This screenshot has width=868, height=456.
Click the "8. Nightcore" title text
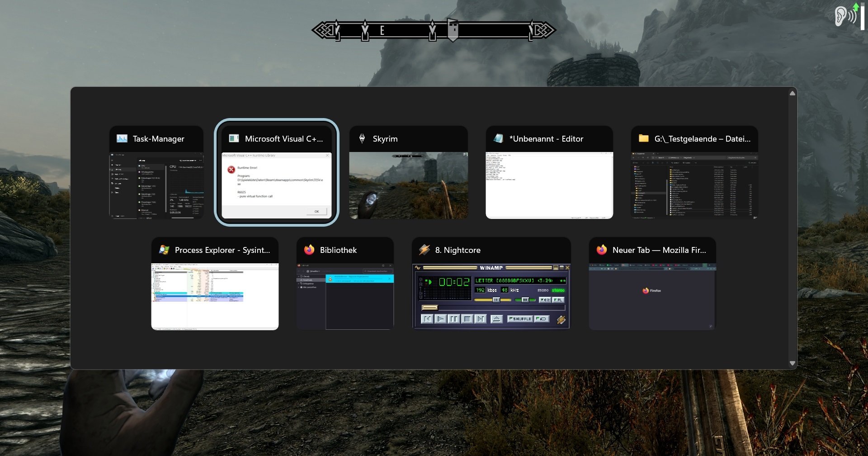pos(458,250)
